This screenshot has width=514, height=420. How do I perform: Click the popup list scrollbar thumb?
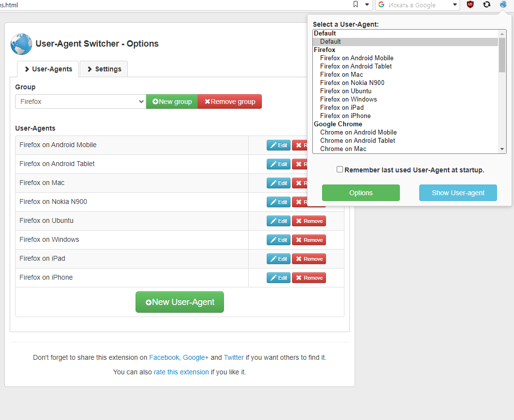point(502,55)
